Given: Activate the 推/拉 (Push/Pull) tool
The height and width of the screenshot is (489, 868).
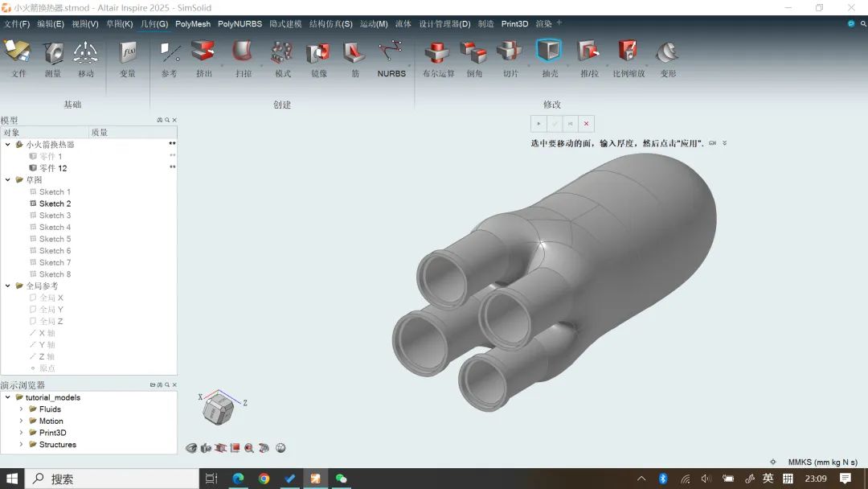Looking at the screenshot, I should click(x=588, y=53).
